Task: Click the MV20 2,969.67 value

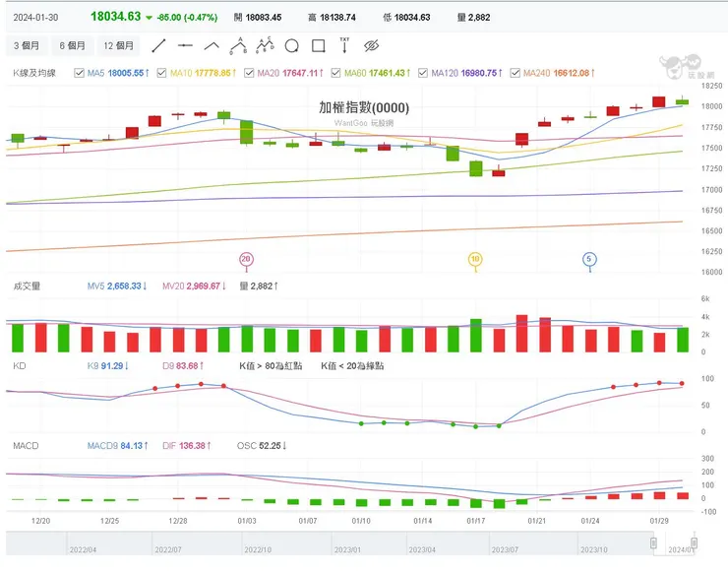Action: tap(195, 286)
